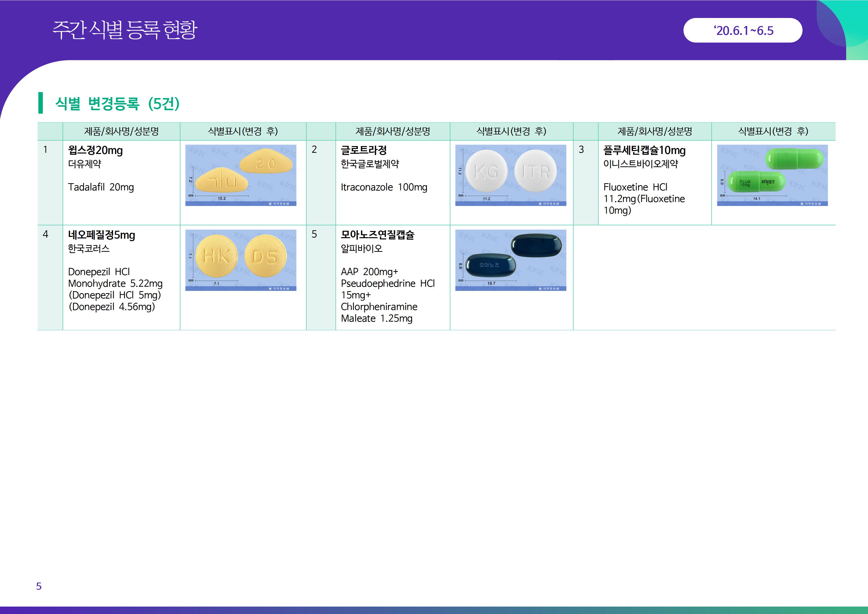
Task: Select the 윕스정20mg product name
Action: 95,150
